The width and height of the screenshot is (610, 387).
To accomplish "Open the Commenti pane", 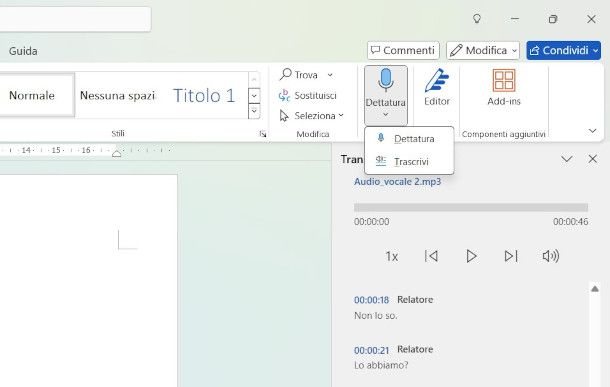I will 403,51.
